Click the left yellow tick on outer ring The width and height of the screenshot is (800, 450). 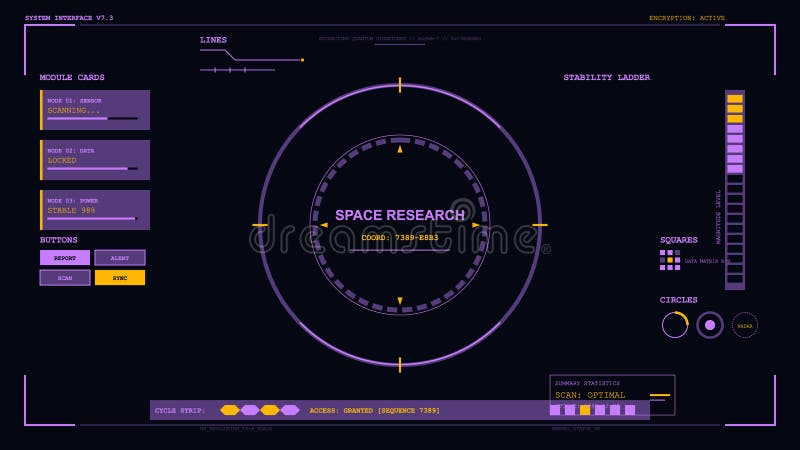point(260,225)
